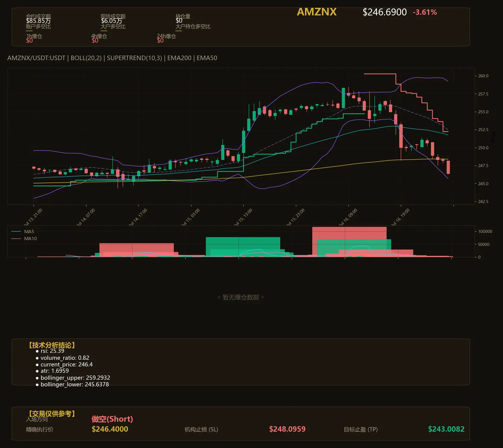Select the 账户多空比 label
503x448 pixels.
coord(38,26)
